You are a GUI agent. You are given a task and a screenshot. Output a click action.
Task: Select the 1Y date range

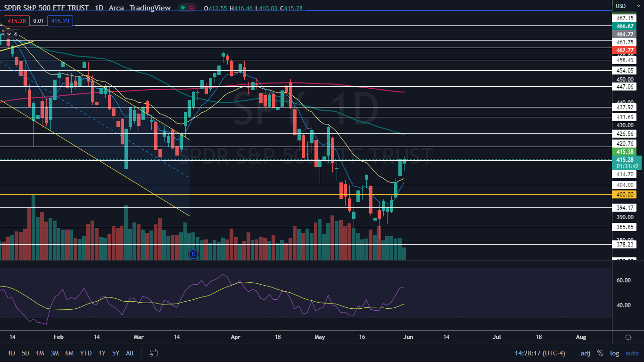102,353
